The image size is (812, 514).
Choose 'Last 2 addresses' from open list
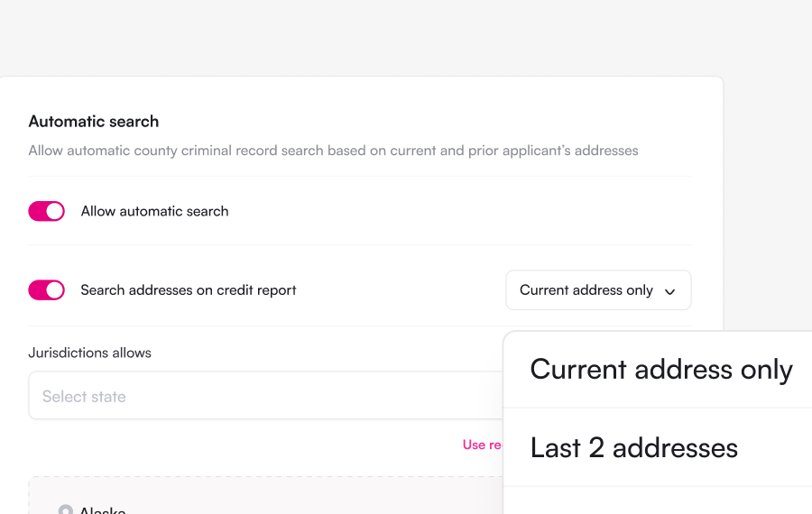click(658, 448)
